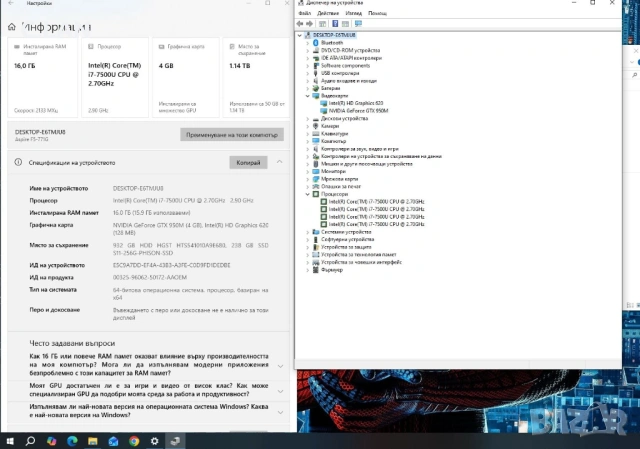Open File Explorer from taskbar

(x=93, y=441)
